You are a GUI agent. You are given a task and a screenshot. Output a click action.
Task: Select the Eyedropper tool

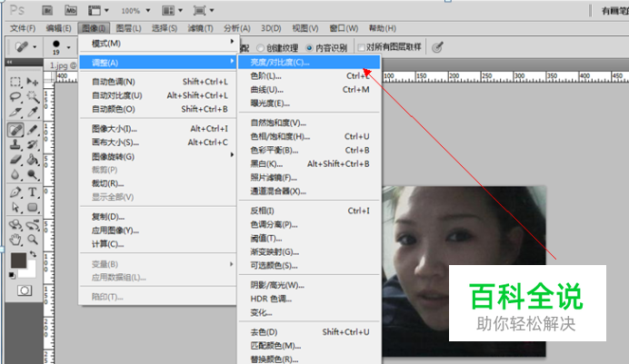pos(33,113)
